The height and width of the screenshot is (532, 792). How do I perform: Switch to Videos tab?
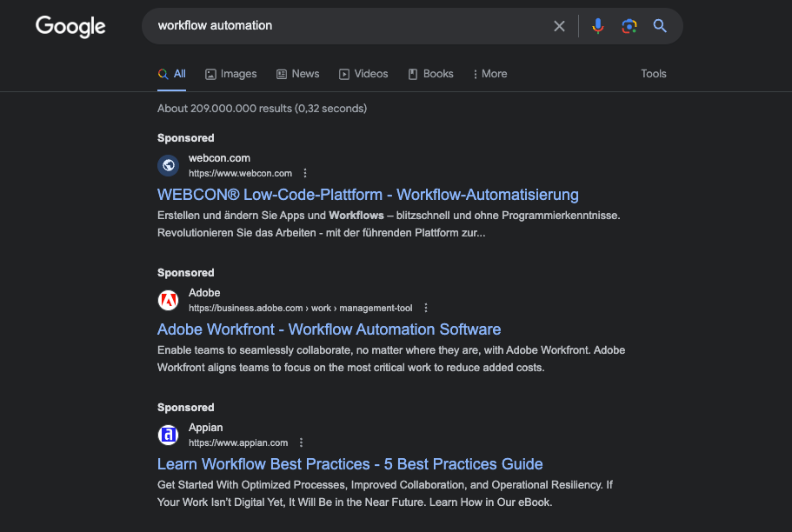(x=363, y=74)
